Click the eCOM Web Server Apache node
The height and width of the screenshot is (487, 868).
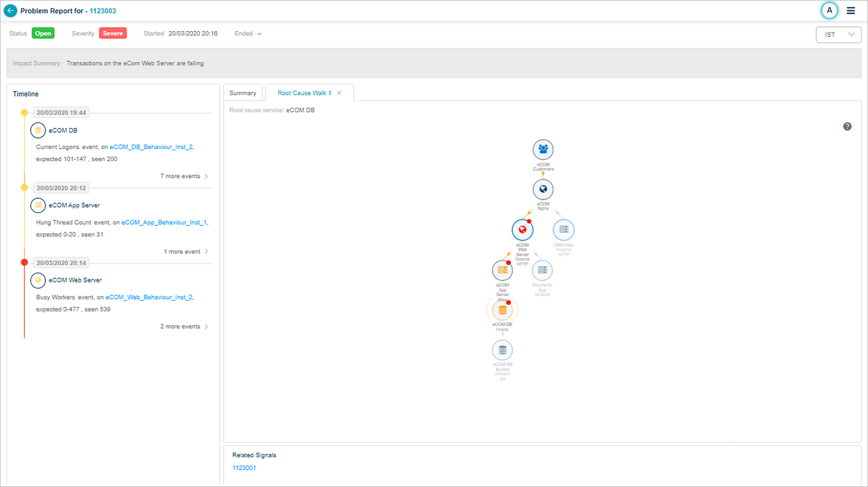(522, 230)
